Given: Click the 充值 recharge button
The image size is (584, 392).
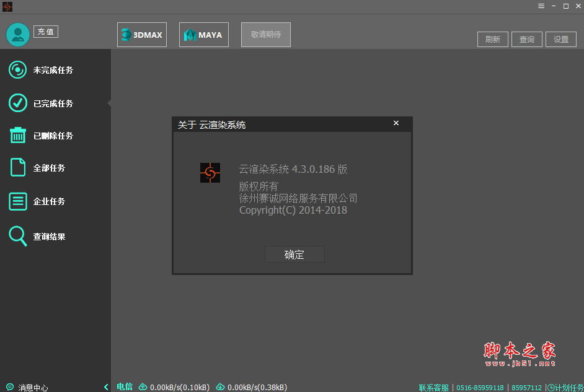Looking at the screenshot, I should (46, 31).
